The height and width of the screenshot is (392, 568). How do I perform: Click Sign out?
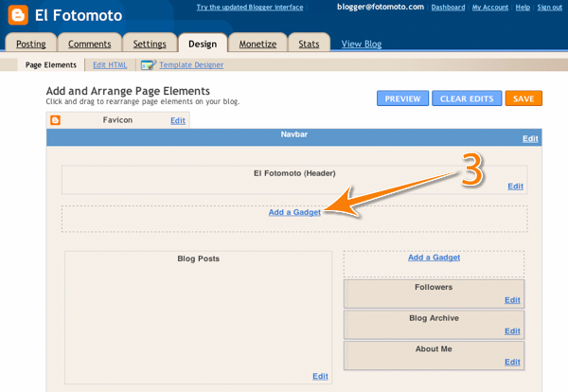[549, 8]
